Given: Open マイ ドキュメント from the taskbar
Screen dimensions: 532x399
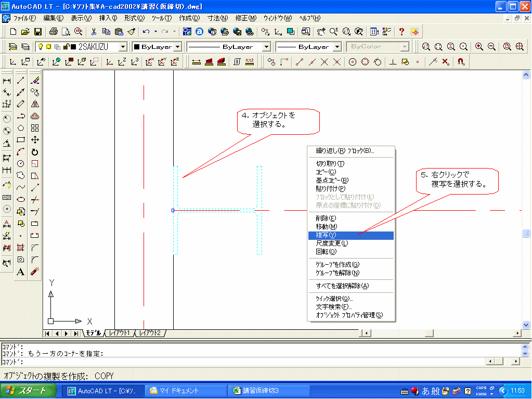Looking at the screenshot, I should [x=185, y=391].
